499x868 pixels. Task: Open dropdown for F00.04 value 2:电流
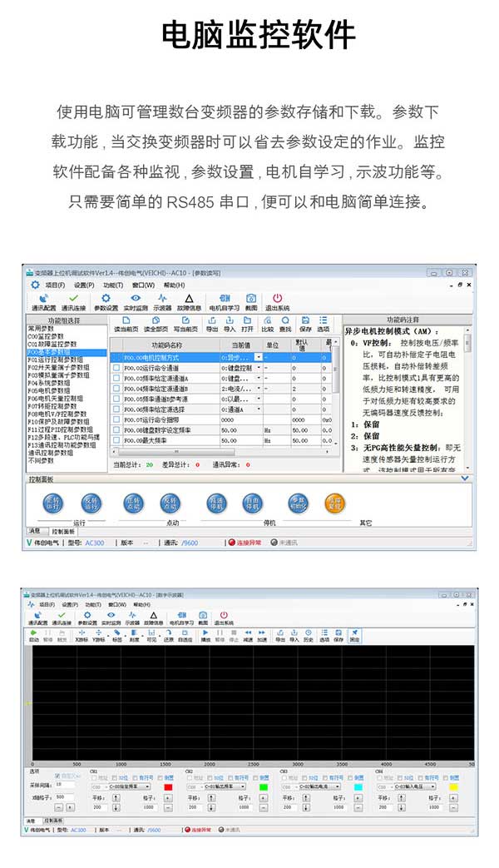click(x=259, y=389)
